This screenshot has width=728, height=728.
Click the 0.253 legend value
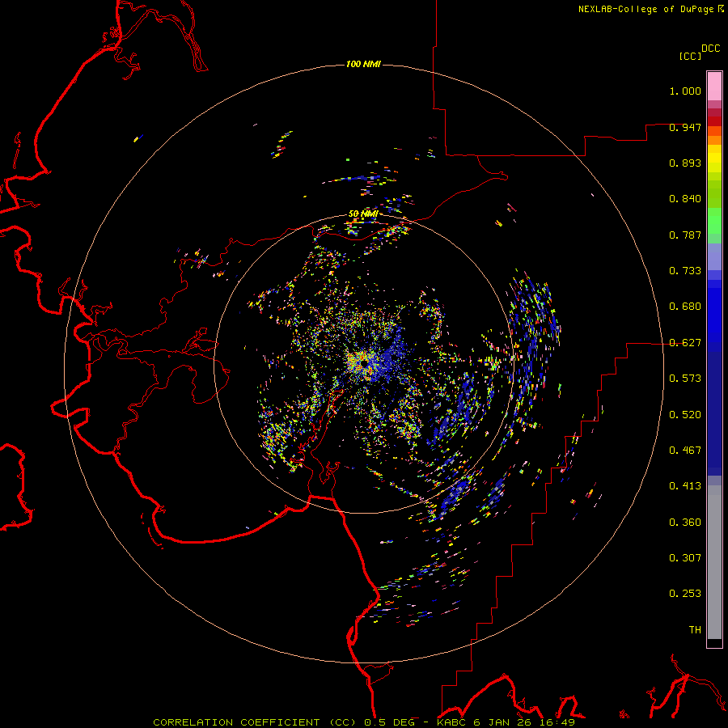(x=685, y=594)
